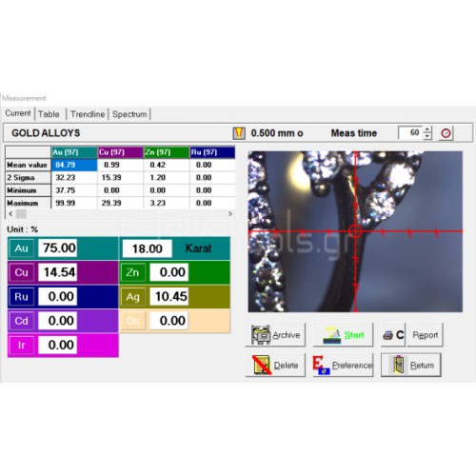Toggle the Ag element button
Screen dimensions: 476x476
pos(133,297)
